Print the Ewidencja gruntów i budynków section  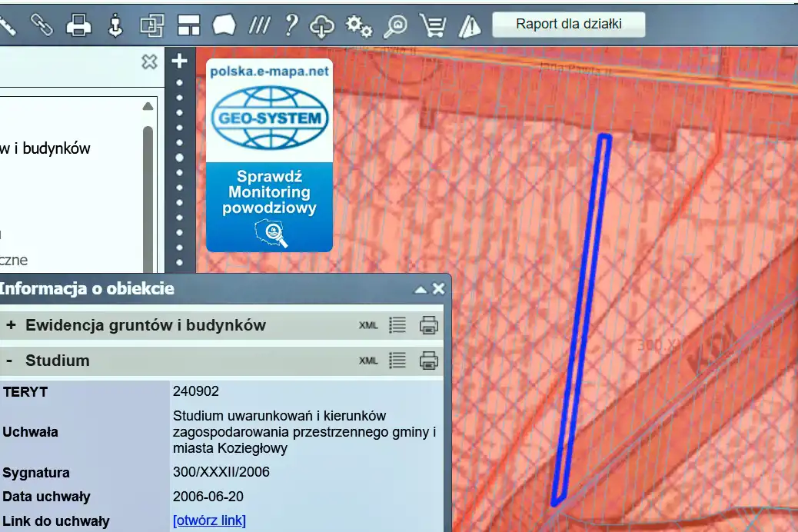pos(428,325)
